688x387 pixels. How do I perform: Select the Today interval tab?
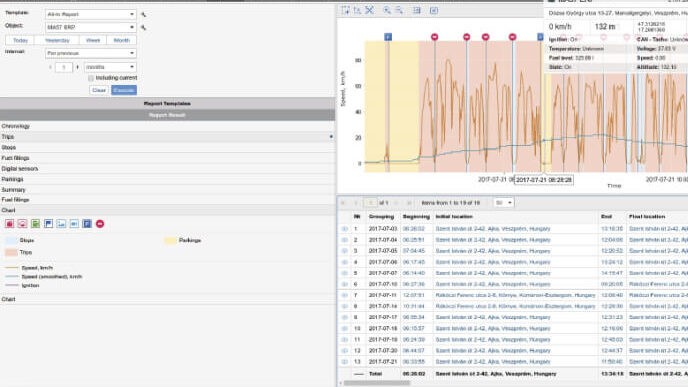point(20,40)
